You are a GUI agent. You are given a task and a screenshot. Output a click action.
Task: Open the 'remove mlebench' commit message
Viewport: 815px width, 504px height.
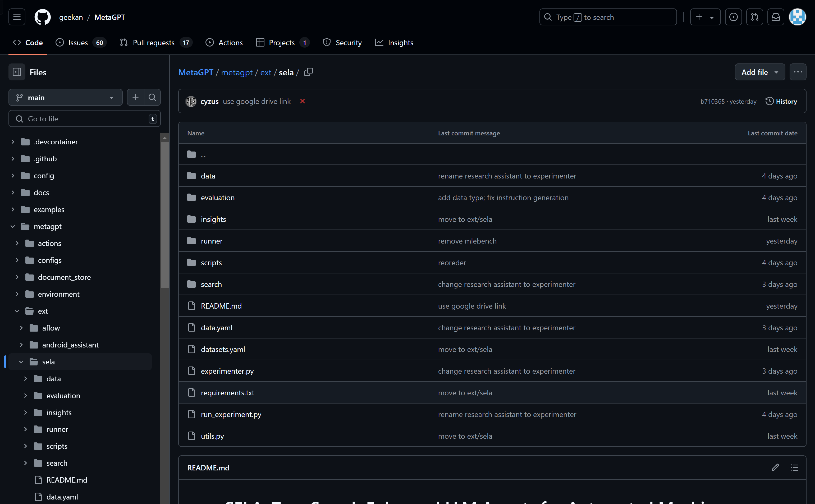467,241
